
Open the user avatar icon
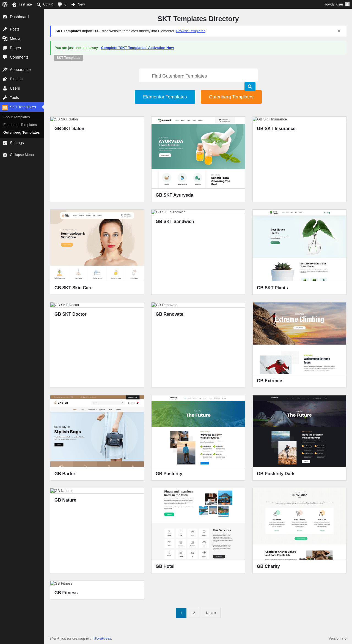[x=347, y=4]
